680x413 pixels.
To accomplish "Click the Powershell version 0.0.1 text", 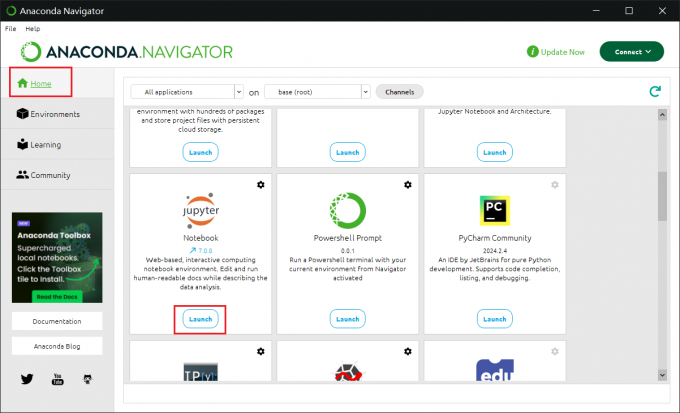I will (348, 250).
